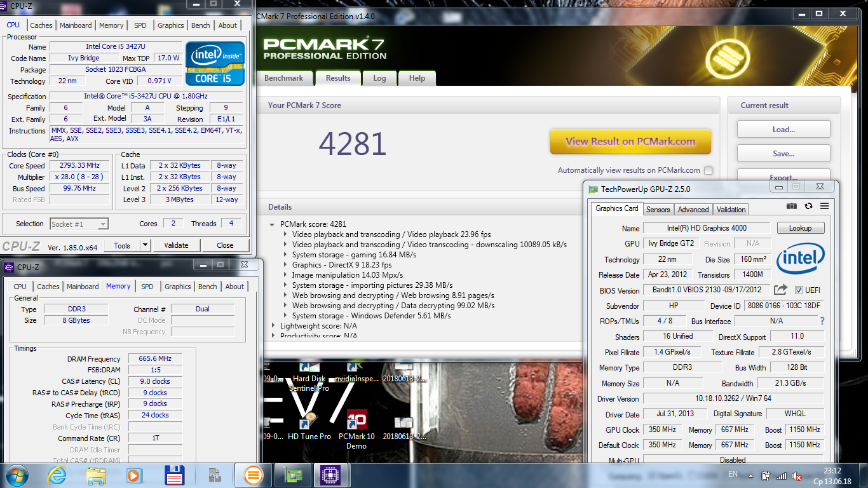Click the Intel Core i5 logo in CPU-Z
868x488 pixels.
[x=215, y=64]
